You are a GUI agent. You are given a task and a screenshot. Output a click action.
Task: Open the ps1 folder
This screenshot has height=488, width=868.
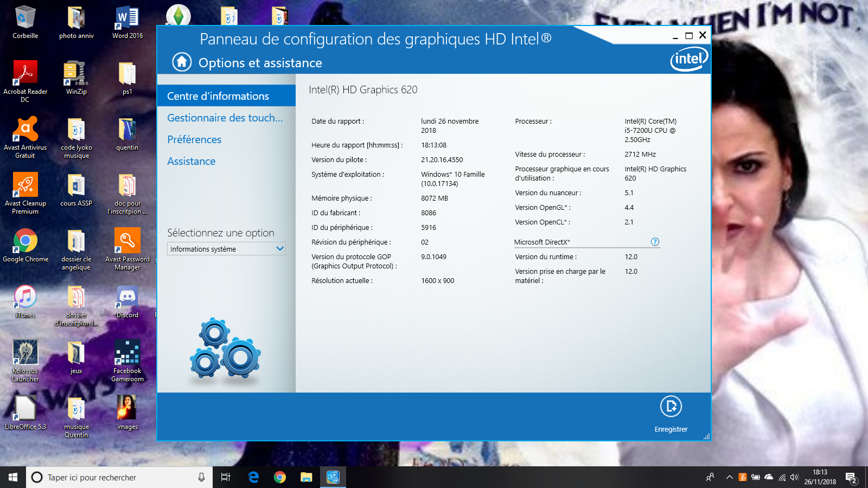coord(127,79)
